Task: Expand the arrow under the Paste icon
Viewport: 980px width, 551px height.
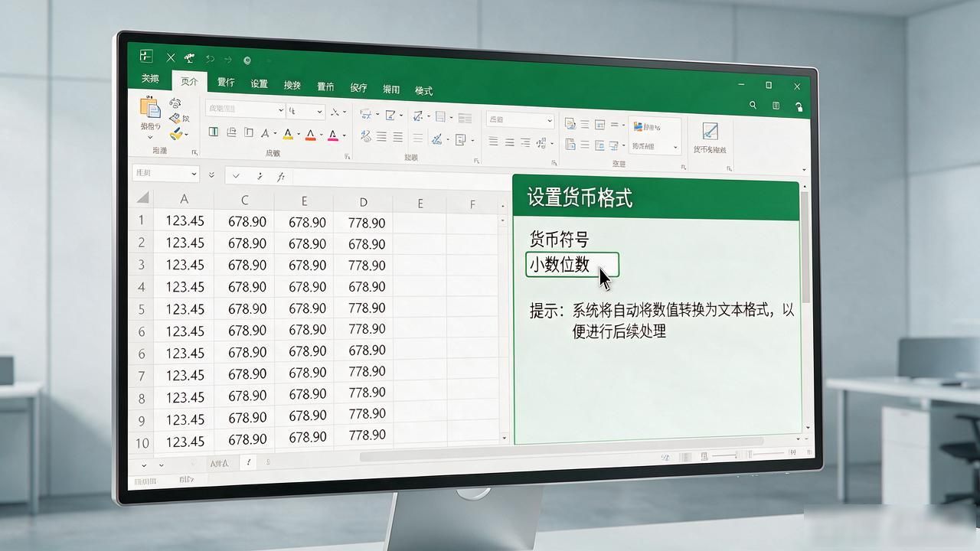Action: coord(150,138)
